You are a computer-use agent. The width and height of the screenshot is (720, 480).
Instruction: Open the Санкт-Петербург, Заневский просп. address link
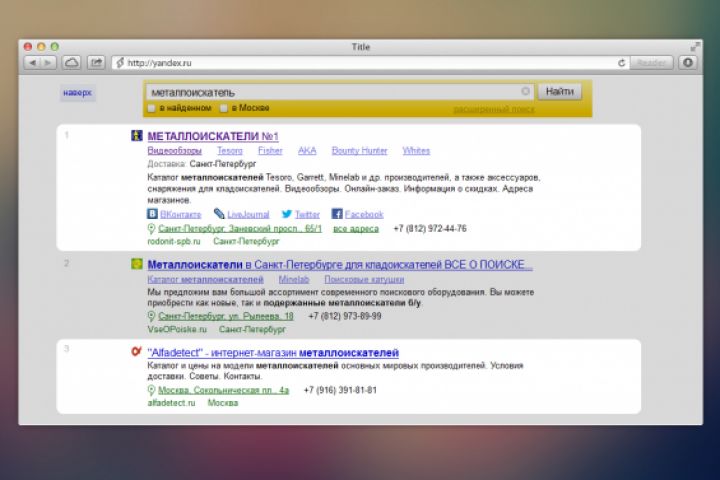(x=240, y=229)
